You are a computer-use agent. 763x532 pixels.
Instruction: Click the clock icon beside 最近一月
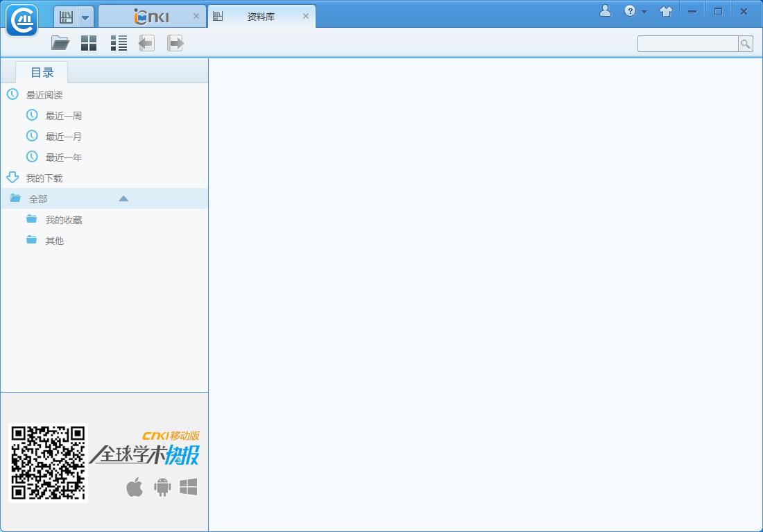click(32, 135)
